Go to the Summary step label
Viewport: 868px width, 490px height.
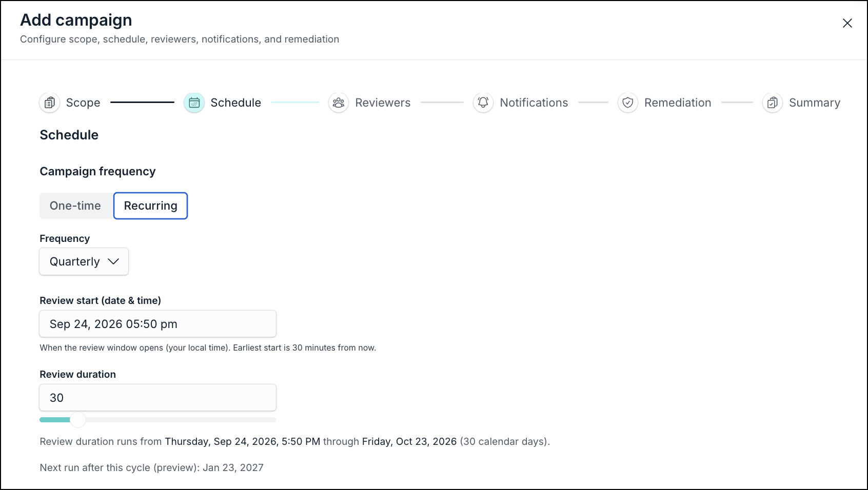[x=815, y=103]
